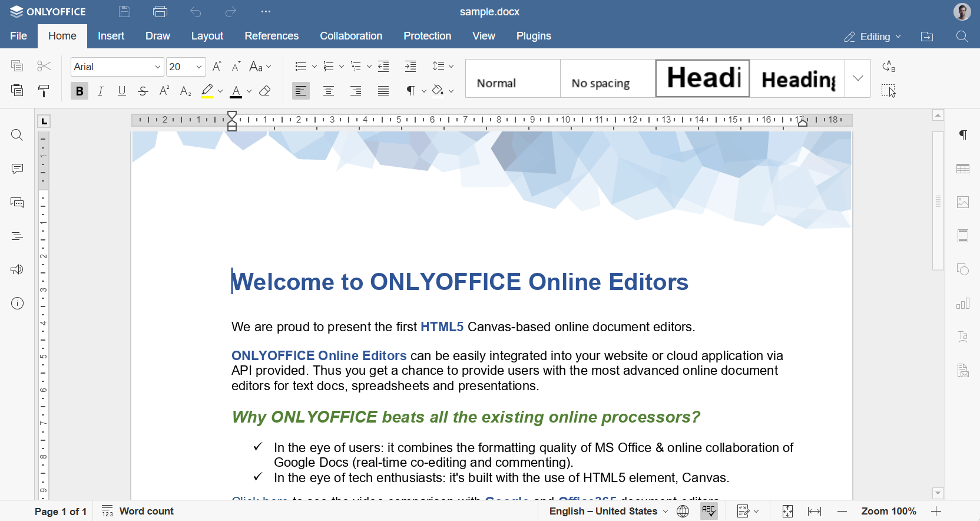The width and height of the screenshot is (980, 521).
Task: Open image settings in right sidebar
Action: tap(963, 202)
